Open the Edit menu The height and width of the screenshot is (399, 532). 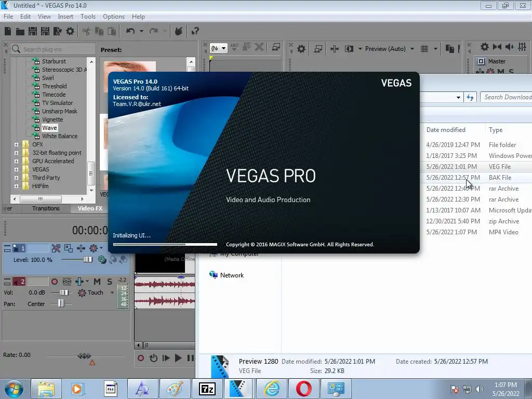25,17
